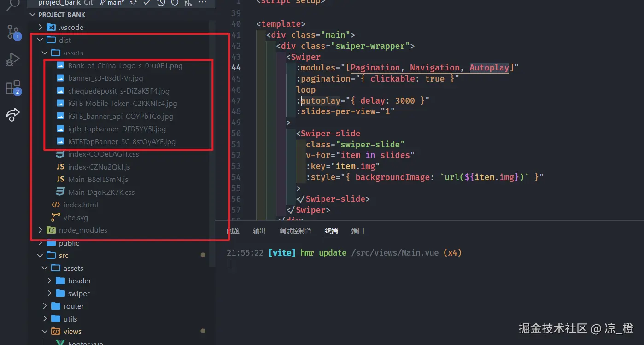Open the Run and Debug view

tap(13, 59)
